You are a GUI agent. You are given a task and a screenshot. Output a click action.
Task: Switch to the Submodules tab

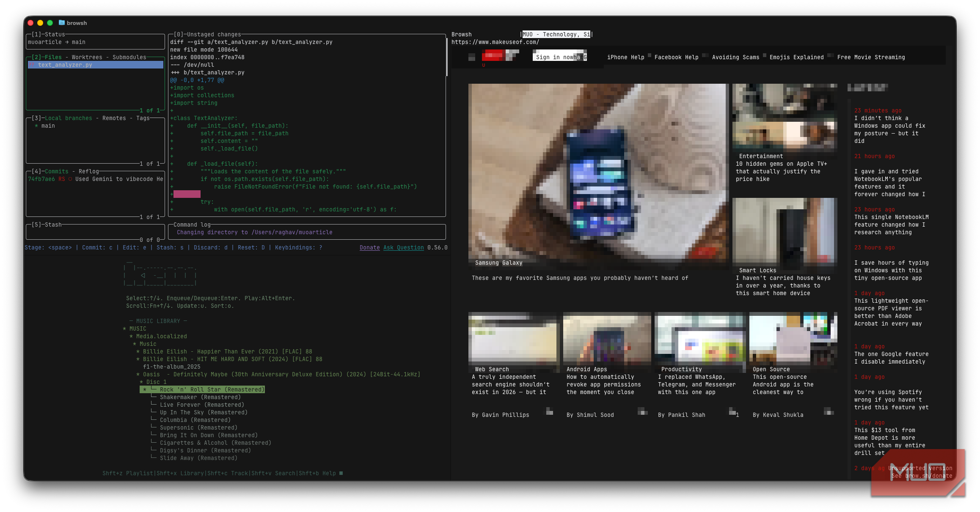click(129, 57)
